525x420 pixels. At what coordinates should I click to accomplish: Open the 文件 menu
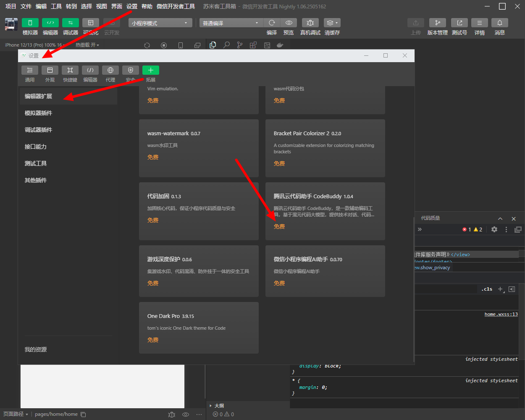coord(26,6)
